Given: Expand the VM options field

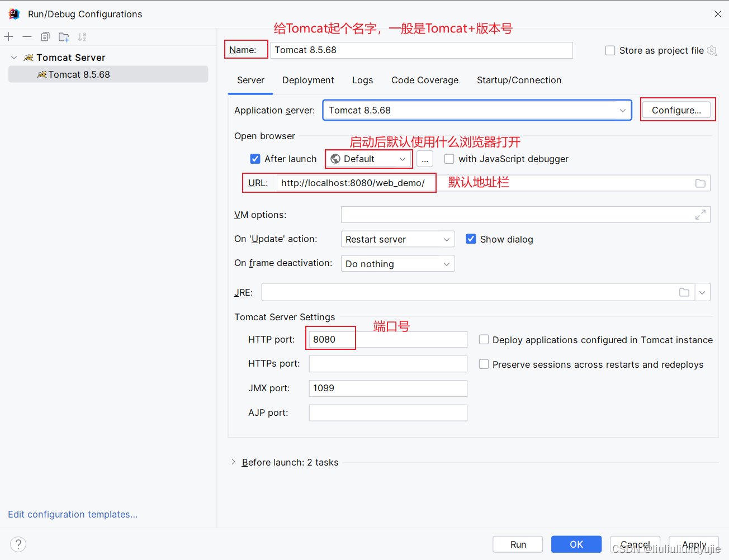Looking at the screenshot, I should [700, 215].
